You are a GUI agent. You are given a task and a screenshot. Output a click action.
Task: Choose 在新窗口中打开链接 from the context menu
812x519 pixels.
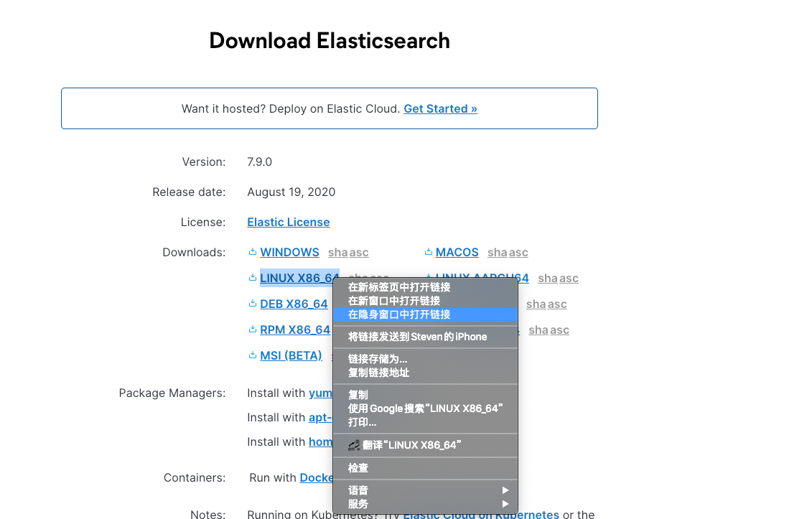point(425,301)
